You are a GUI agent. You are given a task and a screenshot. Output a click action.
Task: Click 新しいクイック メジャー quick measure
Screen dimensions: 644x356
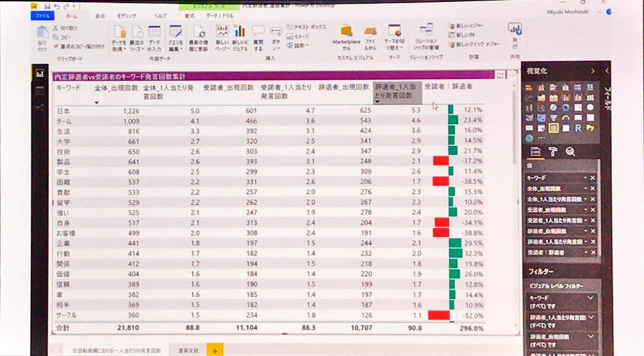pyautogui.click(x=474, y=44)
